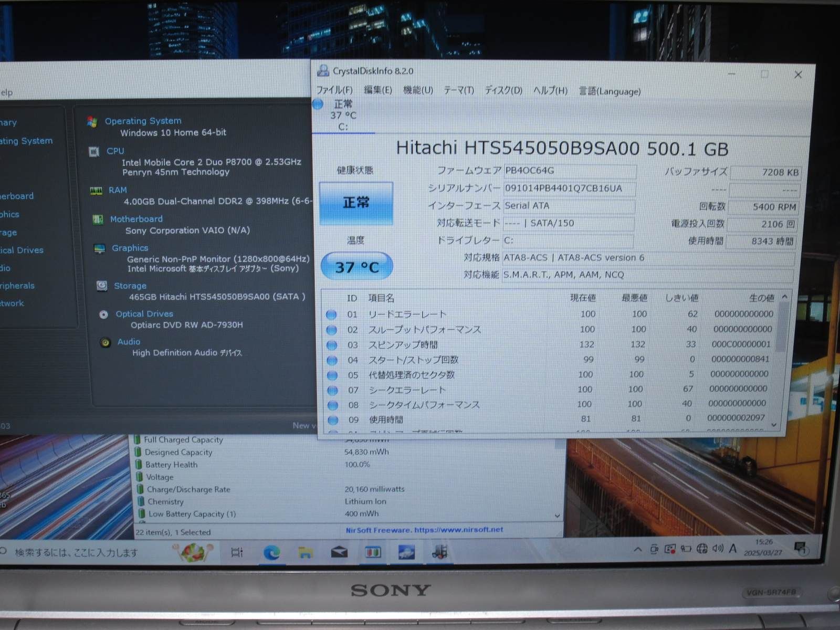840x630 pixels.
Task: Click the 生の値 column header
Action: [761, 298]
